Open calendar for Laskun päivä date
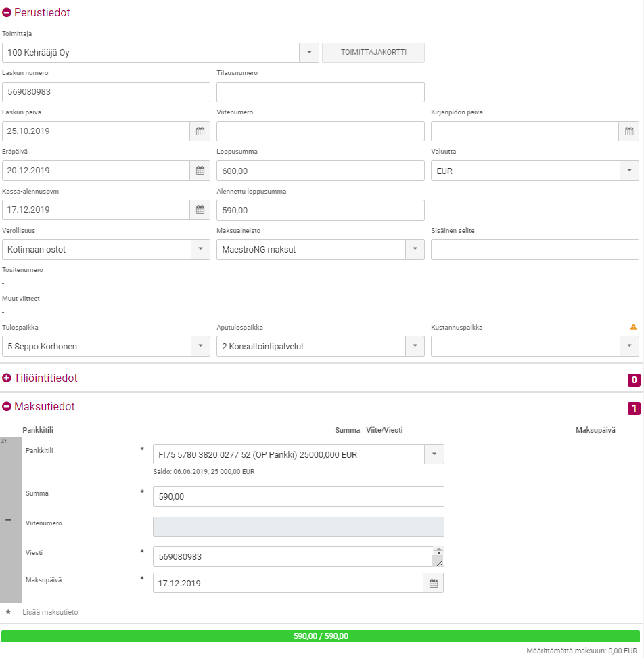 tap(200, 131)
